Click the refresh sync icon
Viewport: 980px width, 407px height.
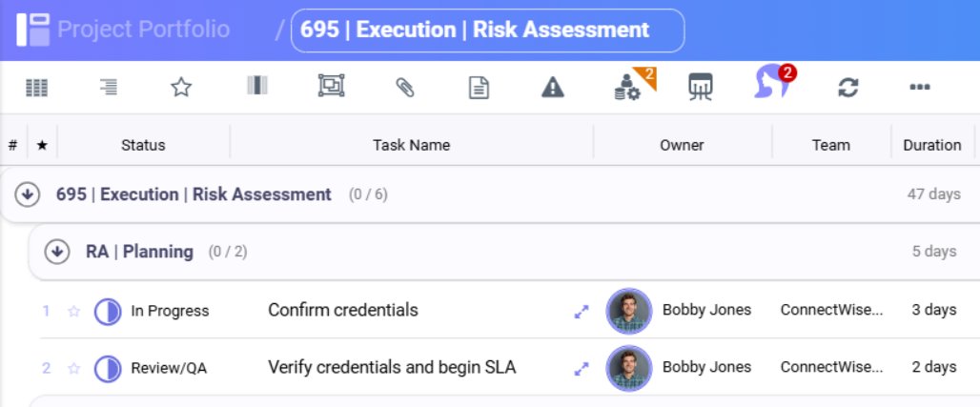coord(847,88)
